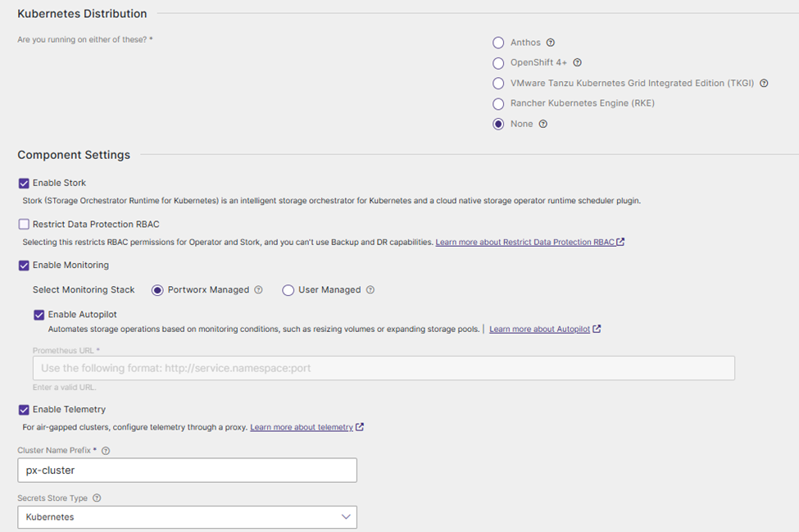The height and width of the screenshot is (532, 799).
Task: Select Portworx Managed monitoring stack
Action: point(157,290)
